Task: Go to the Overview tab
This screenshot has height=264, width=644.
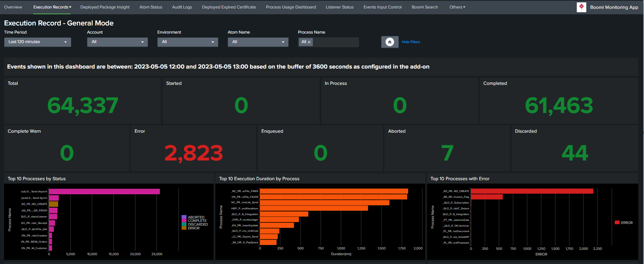Action: [13, 7]
